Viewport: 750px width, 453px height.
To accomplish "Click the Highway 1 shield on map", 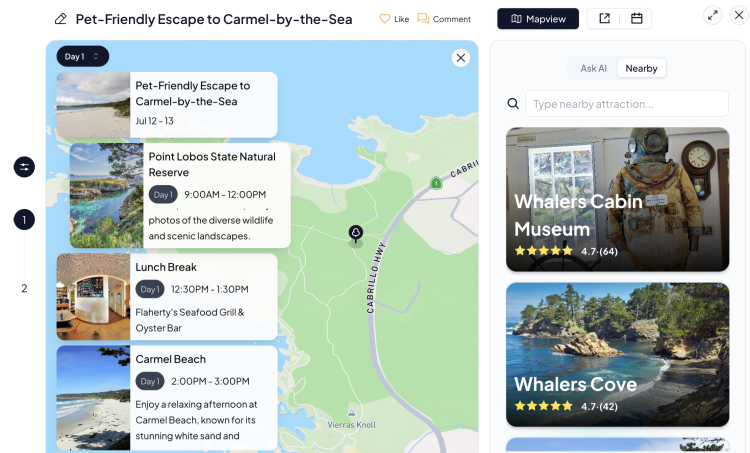I will click(x=436, y=183).
